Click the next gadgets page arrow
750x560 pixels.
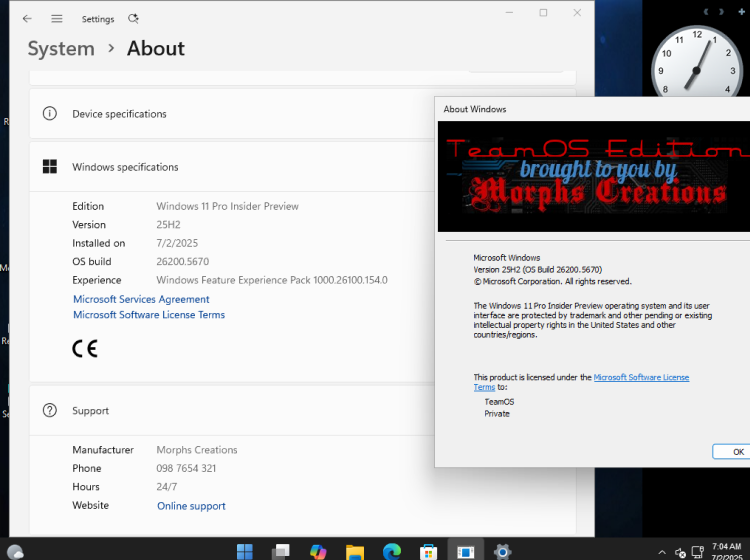721,11
